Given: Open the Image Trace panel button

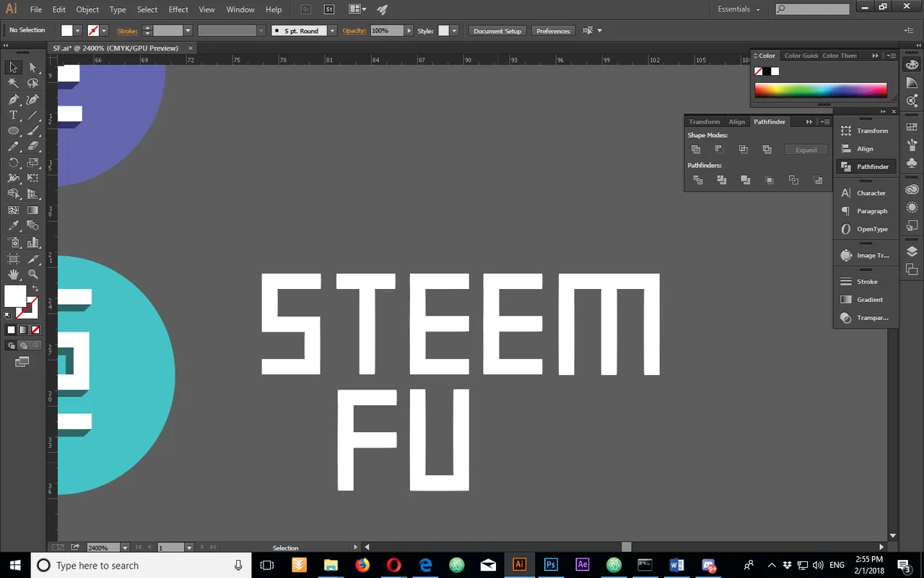Looking at the screenshot, I should click(866, 255).
